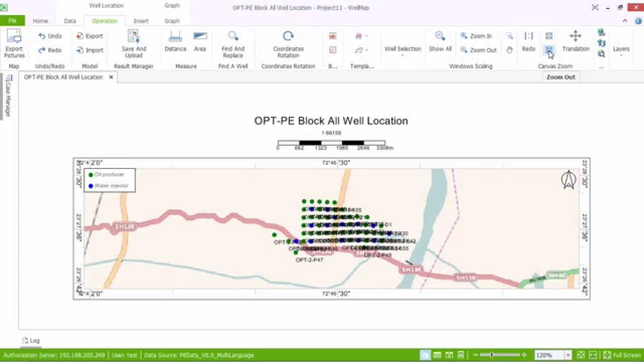Open the Case Manager side panel
The image size is (644, 362).
[x=8, y=96]
